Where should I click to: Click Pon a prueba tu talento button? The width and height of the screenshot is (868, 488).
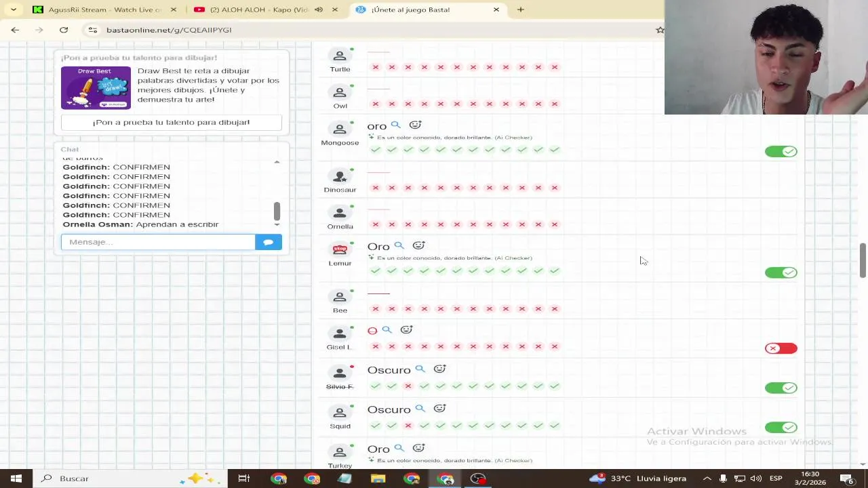coord(172,122)
